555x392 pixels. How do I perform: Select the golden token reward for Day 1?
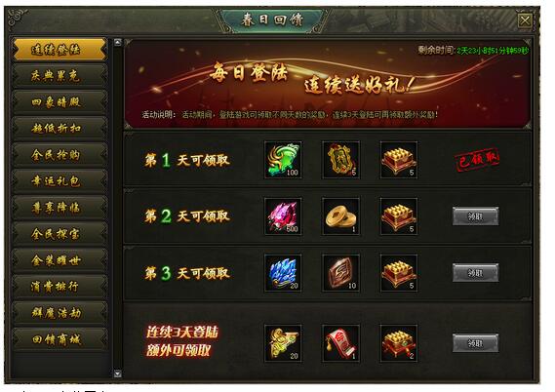340,160
